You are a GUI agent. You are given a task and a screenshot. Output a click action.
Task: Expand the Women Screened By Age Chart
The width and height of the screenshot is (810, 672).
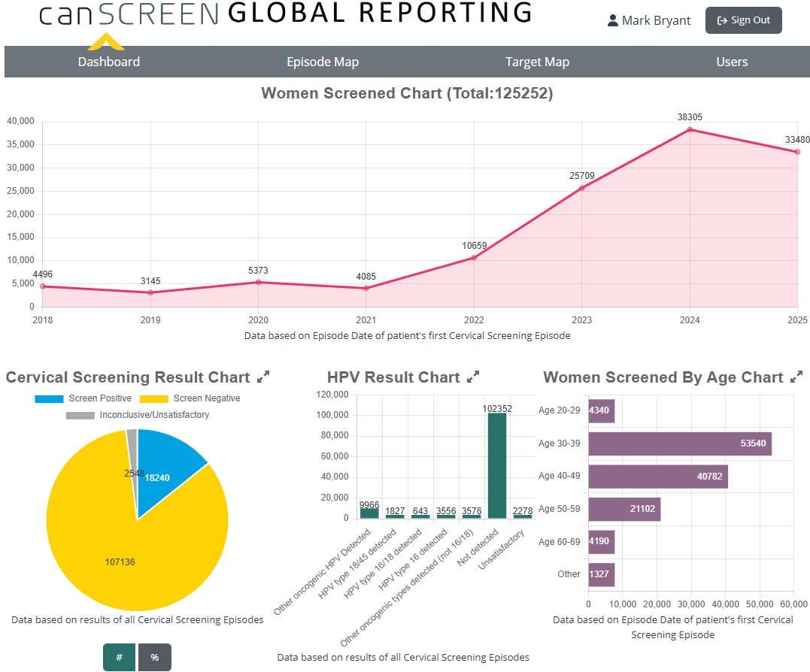coord(796,377)
